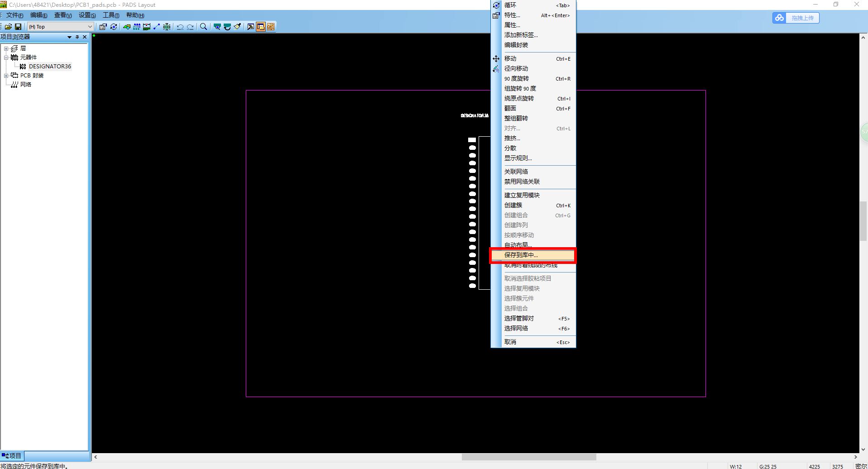The width and height of the screenshot is (868, 469).
Task: Open the Drafting toolbar icon
Action: 127,27
